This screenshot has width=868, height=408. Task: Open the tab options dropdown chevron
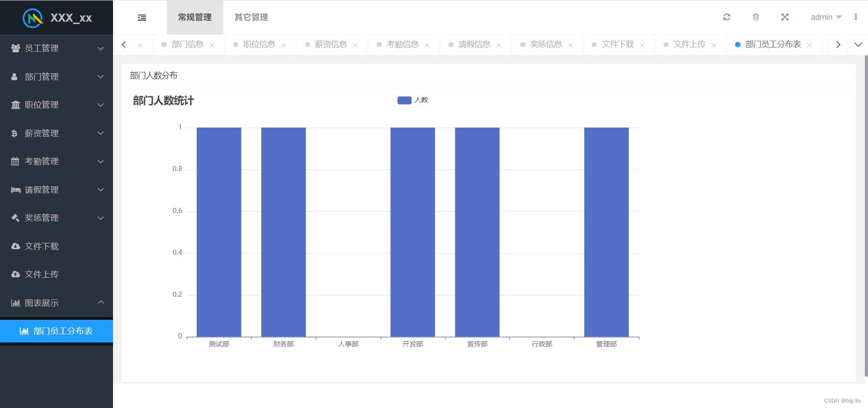pos(858,44)
